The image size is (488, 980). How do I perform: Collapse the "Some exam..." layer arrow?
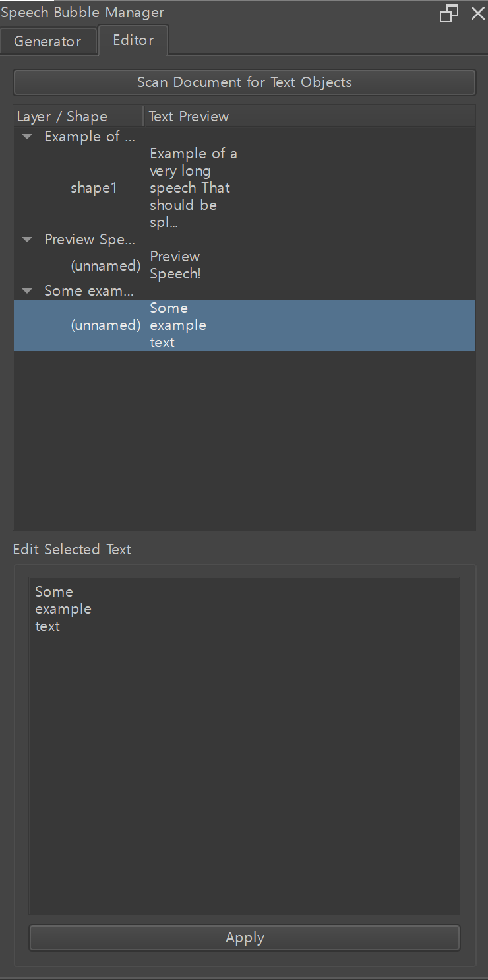point(27,291)
